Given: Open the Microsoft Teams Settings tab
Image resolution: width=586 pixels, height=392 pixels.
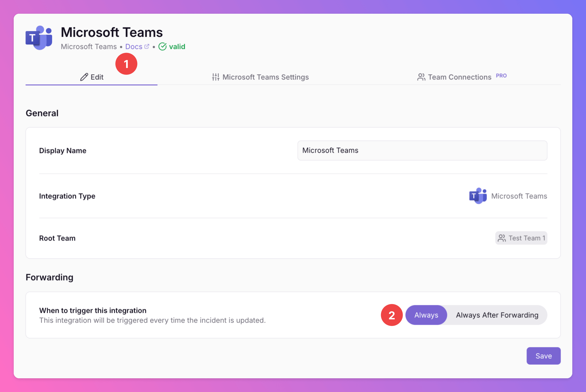Looking at the screenshot, I should [x=265, y=77].
